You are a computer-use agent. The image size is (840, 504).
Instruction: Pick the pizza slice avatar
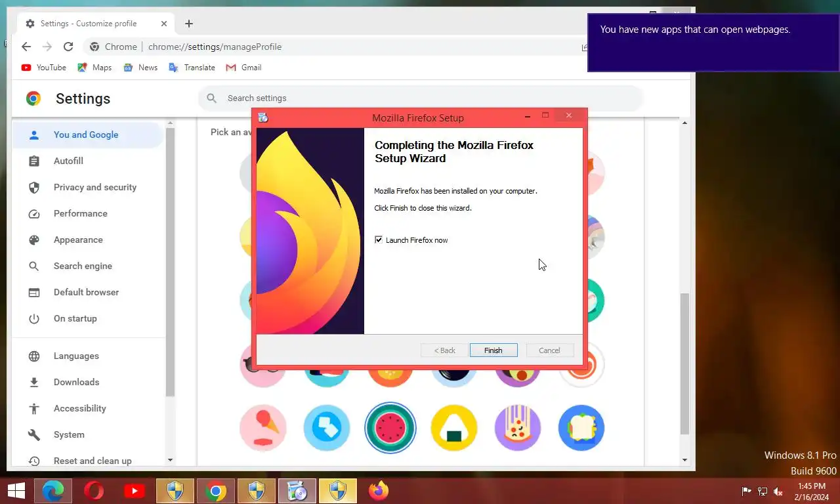518,428
